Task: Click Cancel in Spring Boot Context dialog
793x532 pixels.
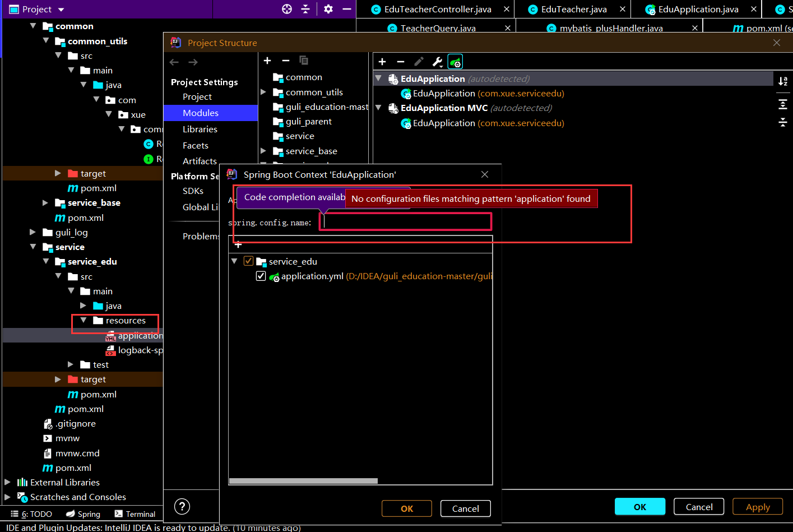Action: (x=466, y=508)
